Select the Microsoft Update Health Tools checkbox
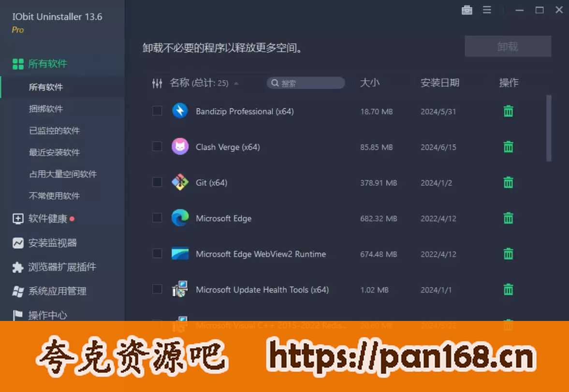Viewport: 569px width, 392px height. click(x=157, y=289)
